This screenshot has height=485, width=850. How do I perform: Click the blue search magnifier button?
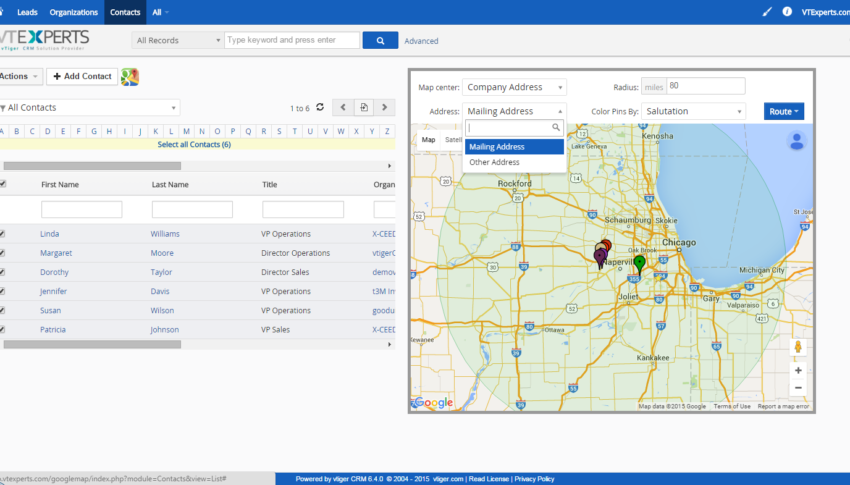380,40
